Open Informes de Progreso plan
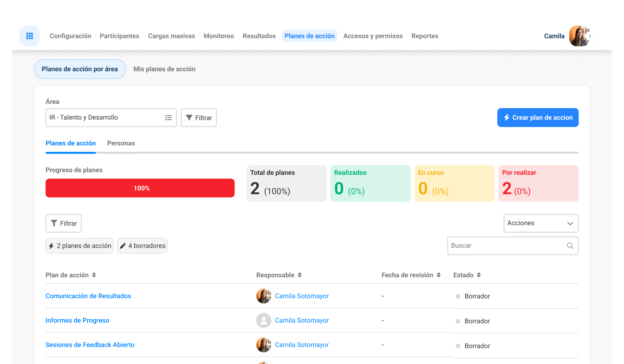624x364 pixels. (x=77, y=320)
